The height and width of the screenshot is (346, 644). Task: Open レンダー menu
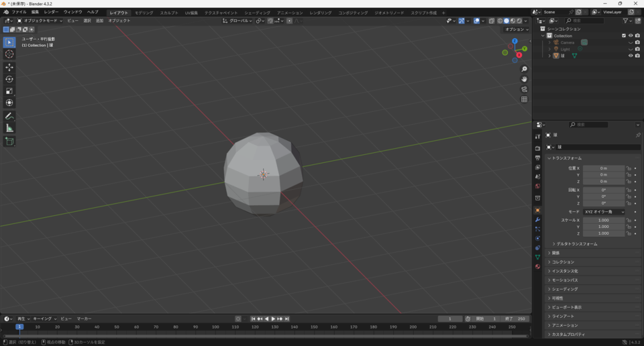52,12
